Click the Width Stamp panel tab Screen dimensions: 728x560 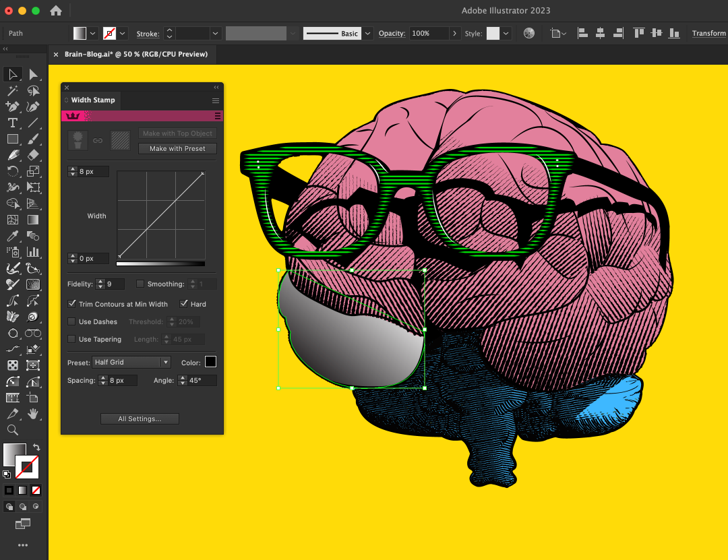tap(93, 100)
